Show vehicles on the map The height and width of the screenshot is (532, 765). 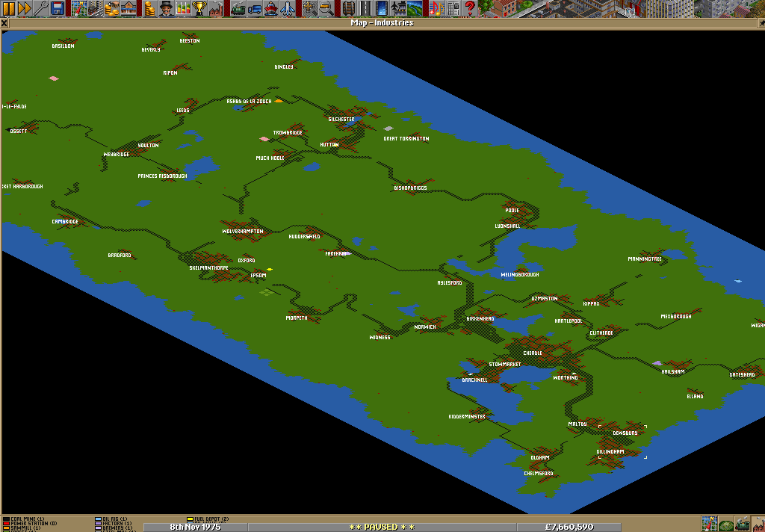pyautogui.click(x=742, y=525)
